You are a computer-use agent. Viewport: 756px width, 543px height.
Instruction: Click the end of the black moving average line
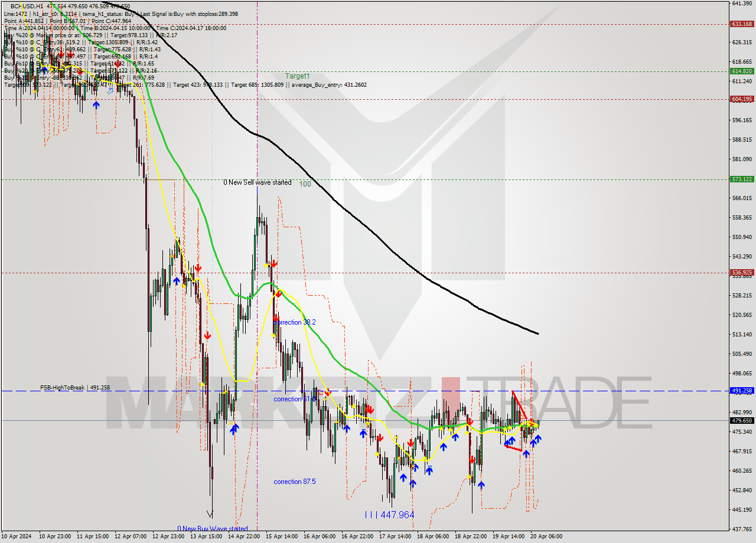point(537,333)
